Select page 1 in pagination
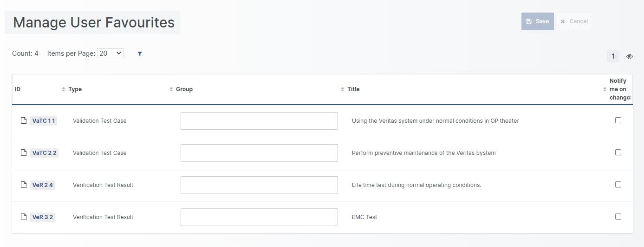 coord(613,56)
